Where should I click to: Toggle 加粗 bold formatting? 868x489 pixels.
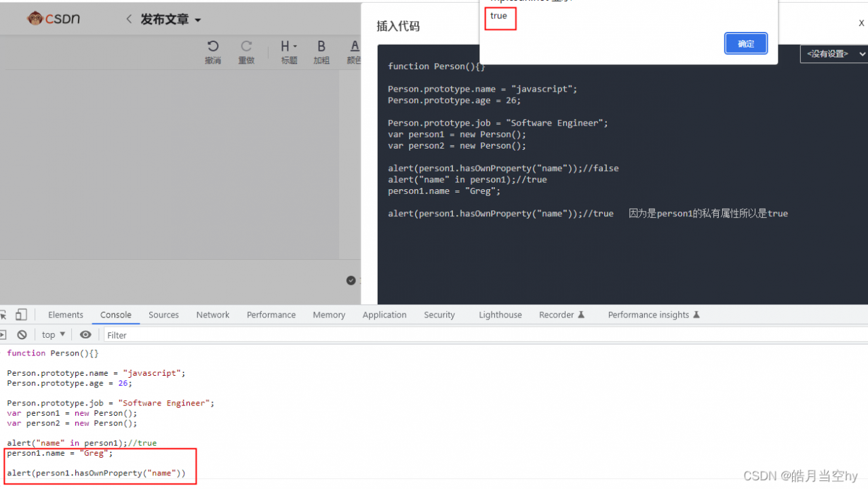coord(321,52)
